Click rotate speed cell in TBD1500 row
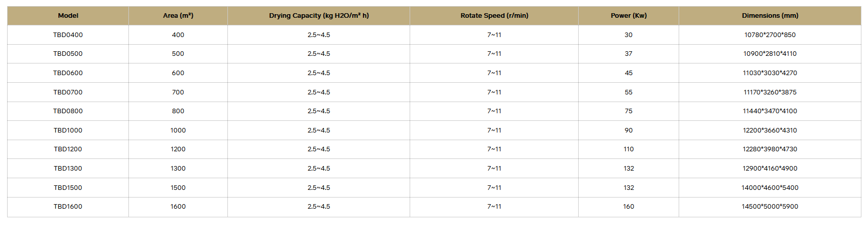868x229 pixels. (494, 188)
